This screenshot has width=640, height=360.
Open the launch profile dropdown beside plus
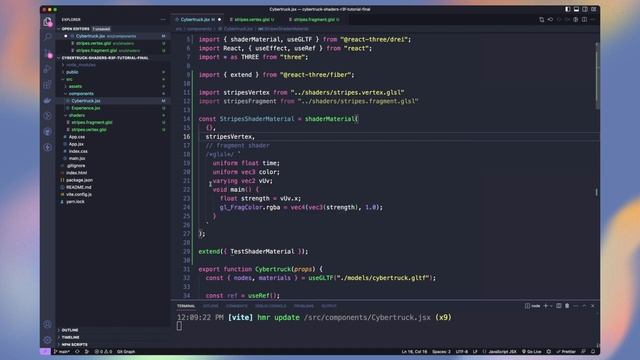551,306
